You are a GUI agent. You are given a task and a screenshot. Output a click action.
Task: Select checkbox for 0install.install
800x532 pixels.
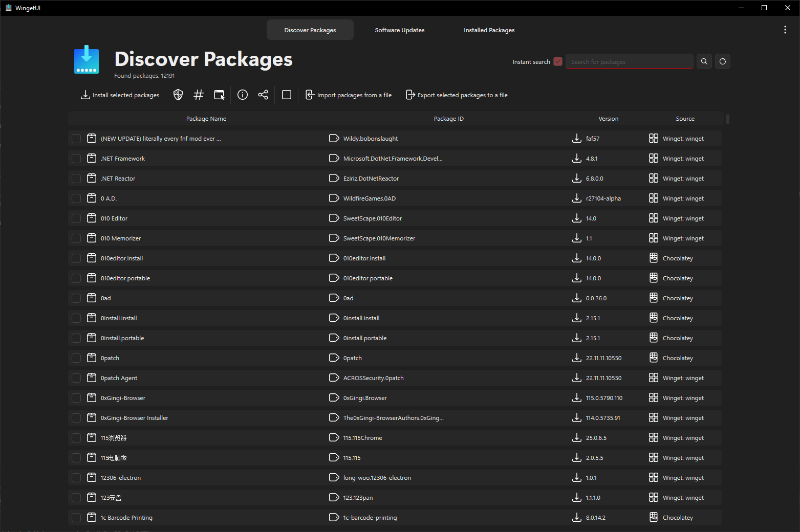coord(76,318)
